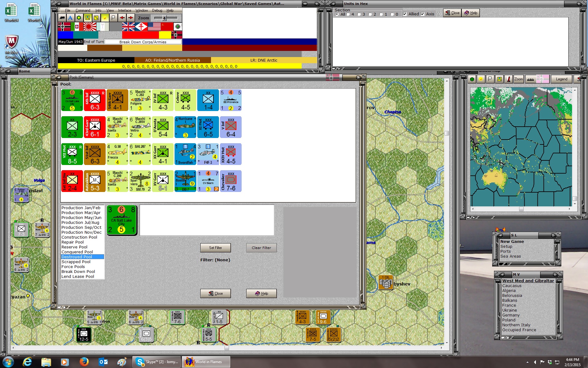588x368 pixels.
Task: Select section 1 radio button
Action: pos(381,14)
